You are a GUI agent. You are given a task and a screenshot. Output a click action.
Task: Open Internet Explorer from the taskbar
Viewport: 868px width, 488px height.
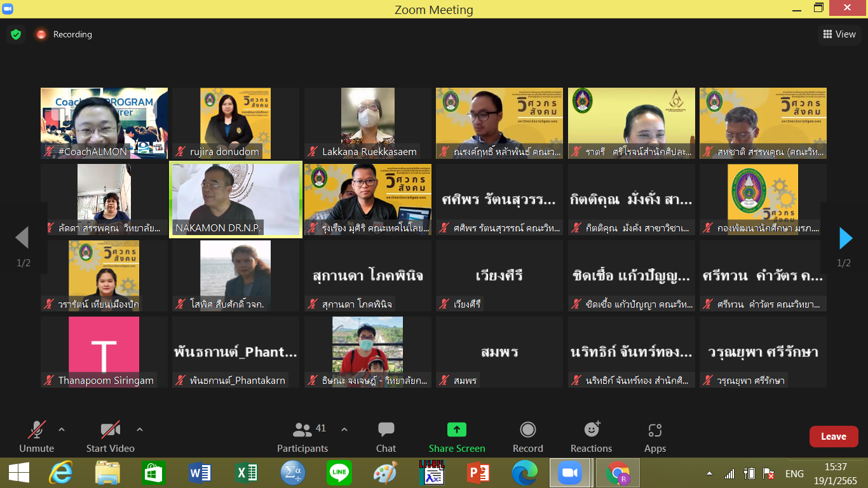(61, 473)
